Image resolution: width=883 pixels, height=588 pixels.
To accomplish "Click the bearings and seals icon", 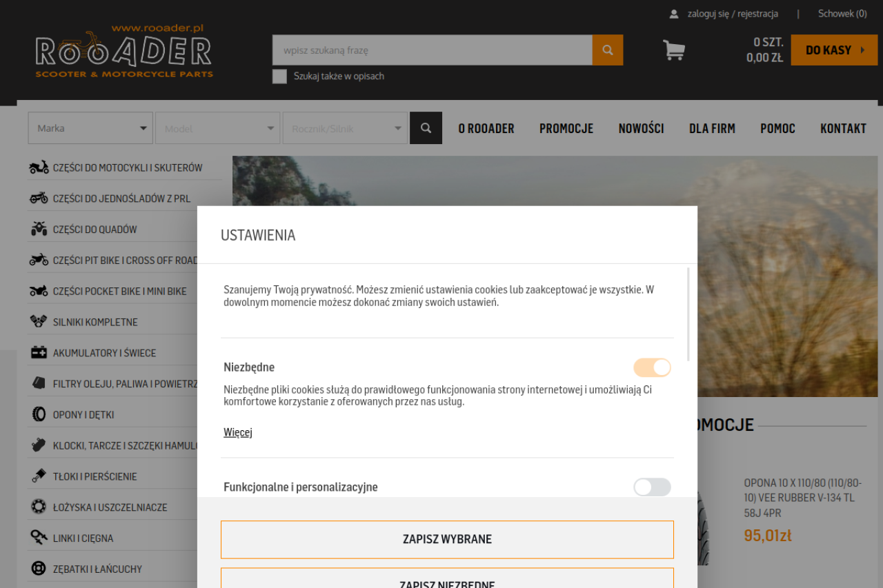I will click(39, 507).
